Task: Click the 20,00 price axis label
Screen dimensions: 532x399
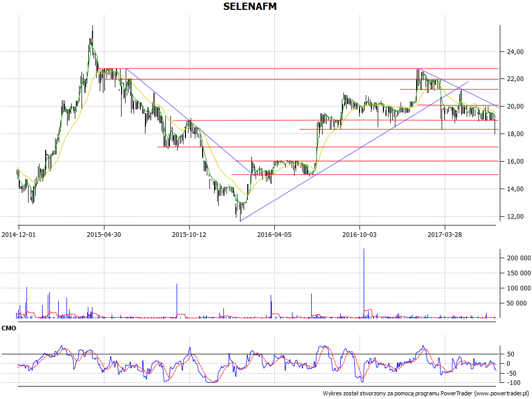Action: coord(515,107)
